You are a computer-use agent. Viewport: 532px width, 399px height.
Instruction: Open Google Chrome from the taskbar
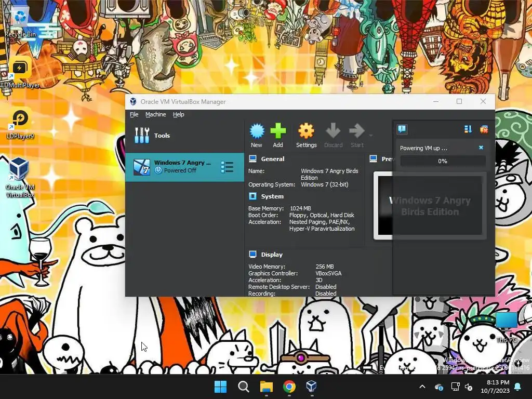click(289, 387)
